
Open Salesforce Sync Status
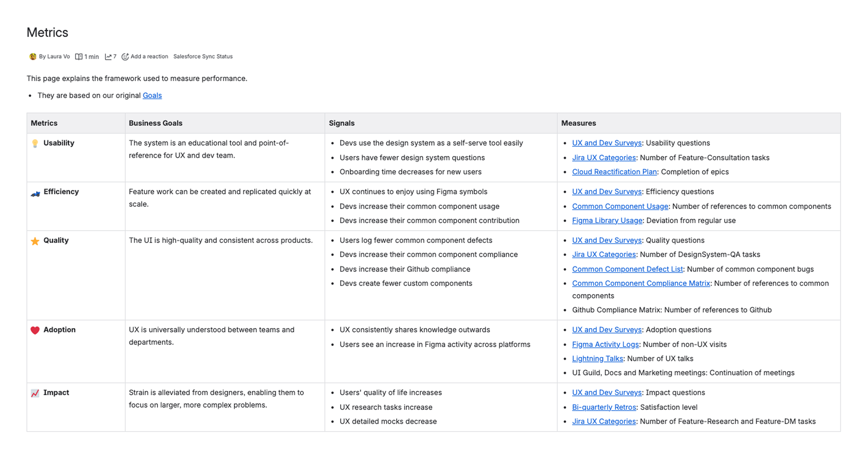[x=203, y=57]
